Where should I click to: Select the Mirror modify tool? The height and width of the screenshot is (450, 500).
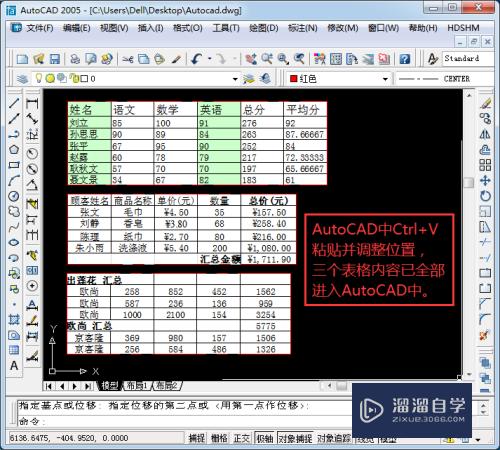485,134
